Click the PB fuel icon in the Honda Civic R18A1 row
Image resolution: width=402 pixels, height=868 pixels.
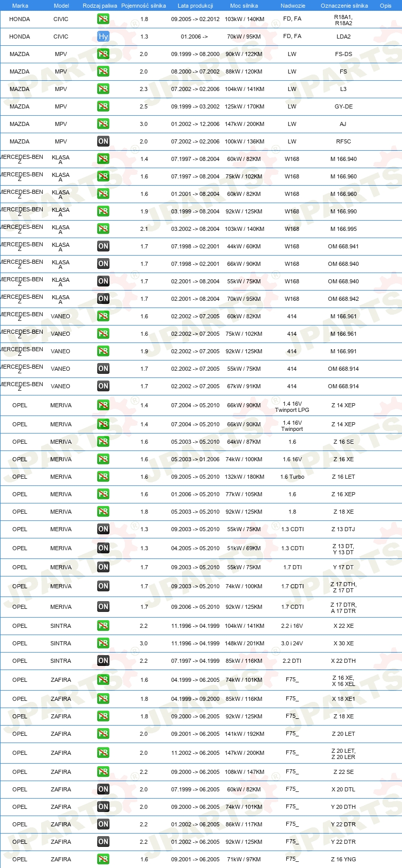pyautogui.click(x=103, y=19)
